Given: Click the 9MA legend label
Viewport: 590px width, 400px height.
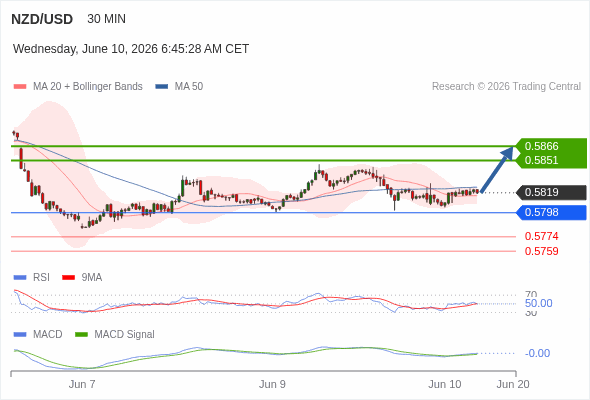Looking at the screenshot, I should point(92,278).
